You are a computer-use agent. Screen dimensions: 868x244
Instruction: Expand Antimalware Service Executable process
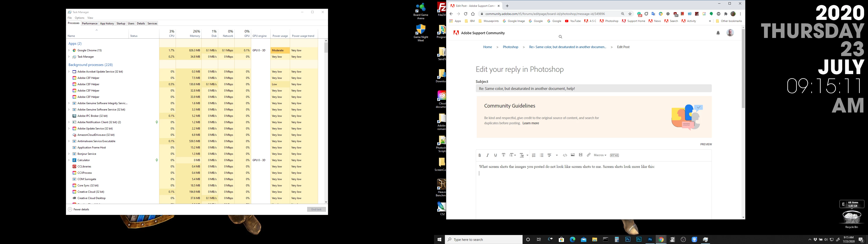point(69,141)
